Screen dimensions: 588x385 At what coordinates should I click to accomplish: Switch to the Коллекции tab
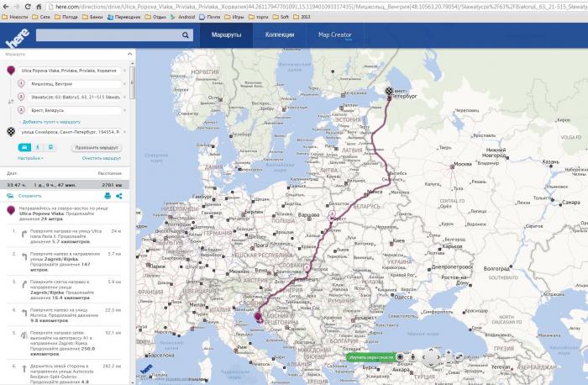point(280,35)
